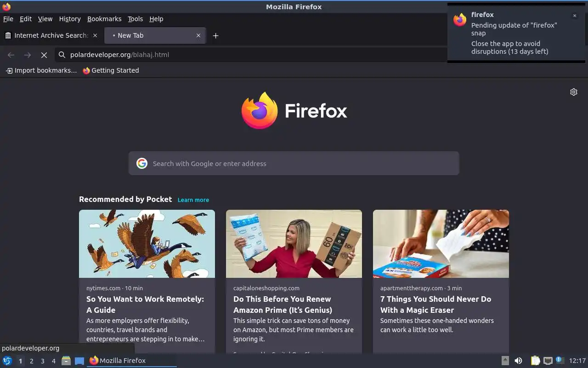Stop loading the page with the X button

44,55
